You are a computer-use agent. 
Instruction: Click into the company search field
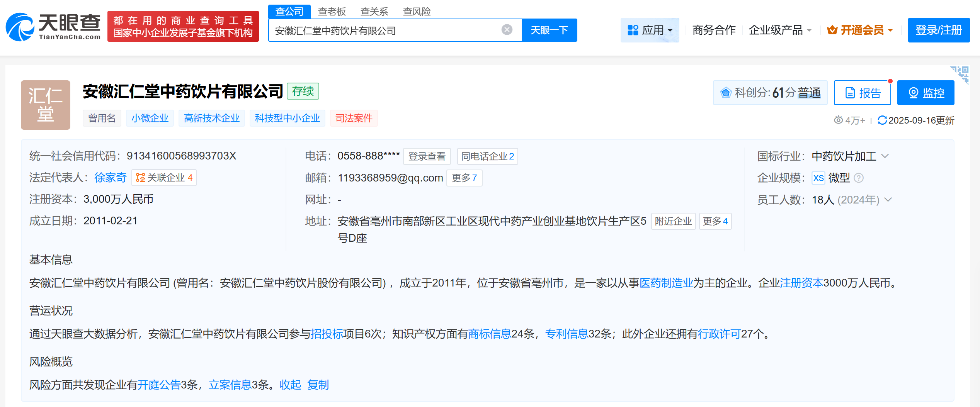pos(386,30)
